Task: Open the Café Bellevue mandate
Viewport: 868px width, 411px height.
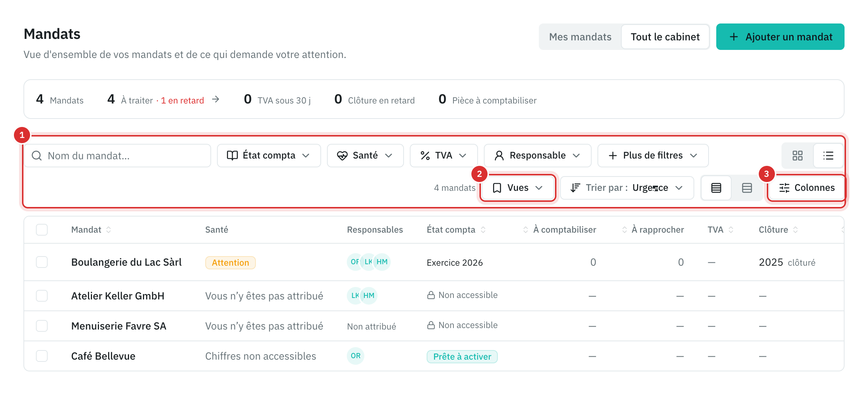Action: click(103, 356)
